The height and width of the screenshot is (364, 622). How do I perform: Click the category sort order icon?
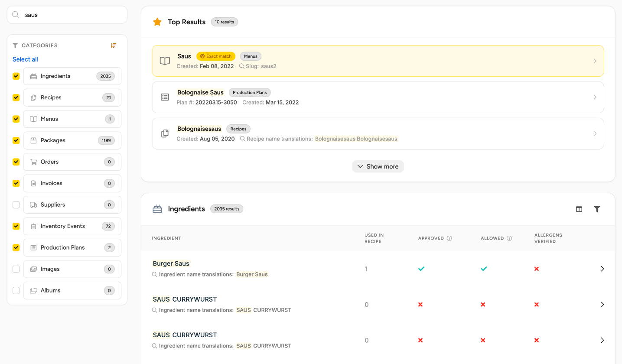pos(114,45)
